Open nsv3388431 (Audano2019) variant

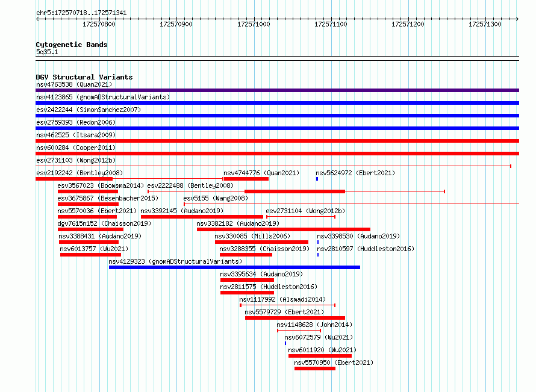pyautogui.click(x=100, y=236)
